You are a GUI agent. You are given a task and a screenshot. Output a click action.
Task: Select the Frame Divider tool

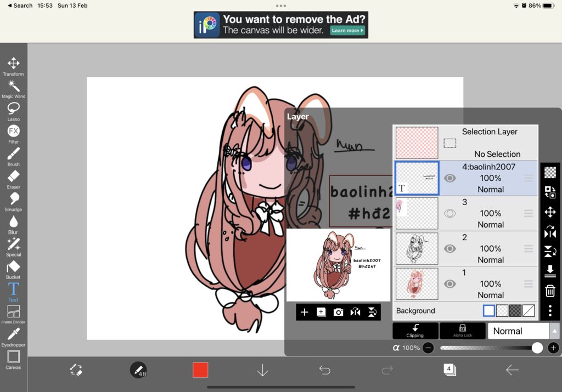(x=13, y=315)
